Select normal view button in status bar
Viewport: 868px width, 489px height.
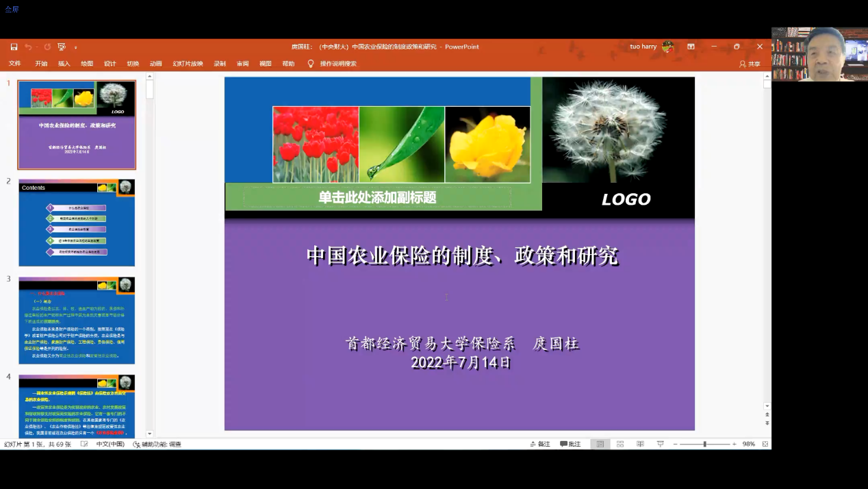(600, 444)
